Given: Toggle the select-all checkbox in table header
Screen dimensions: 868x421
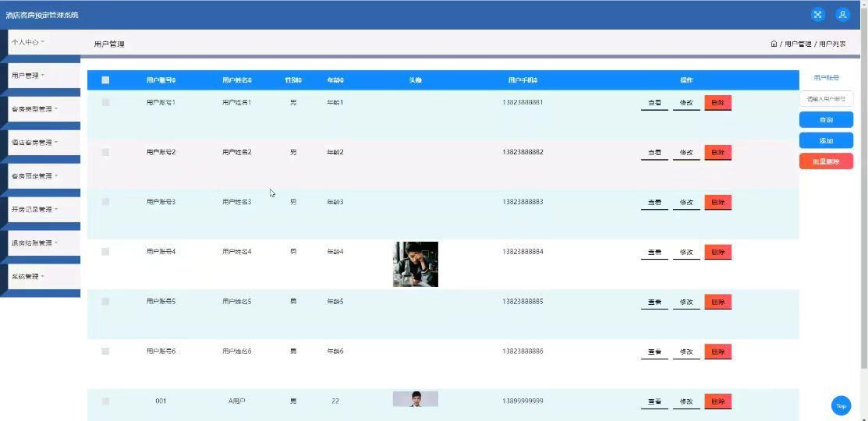Looking at the screenshot, I should coord(106,80).
